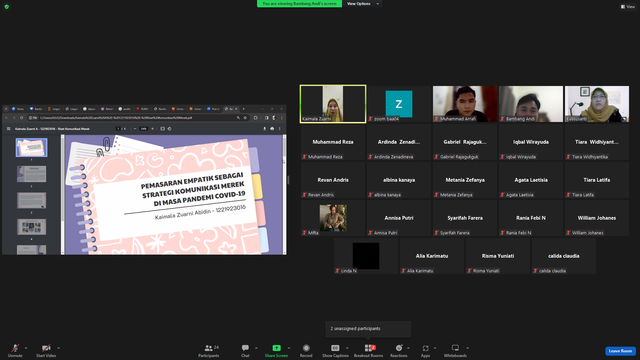
Task: Switch to the first browser tab
Action: pyautogui.click(x=18, y=109)
